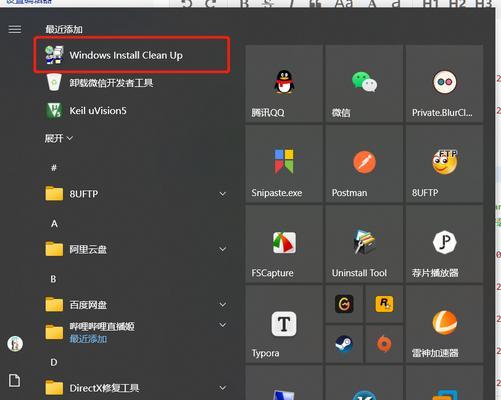The width and height of the screenshot is (501, 400).
Task: Open the 8UFTP folder in app list
Action: tap(132, 194)
